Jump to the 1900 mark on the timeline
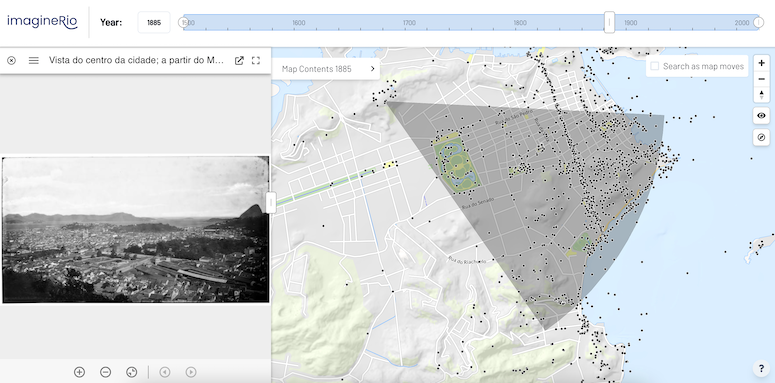 [631, 23]
